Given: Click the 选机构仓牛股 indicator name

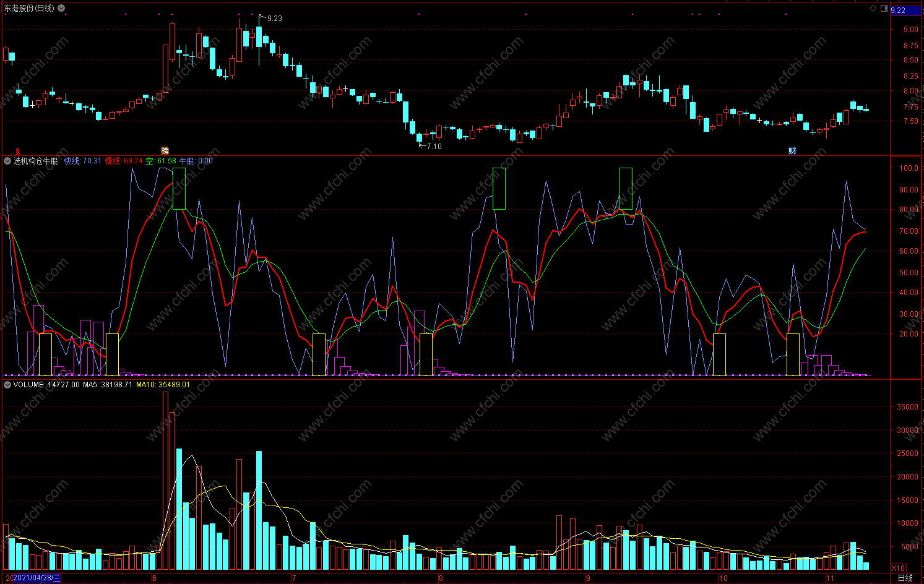Looking at the screenshot, I should coord(36,161).
